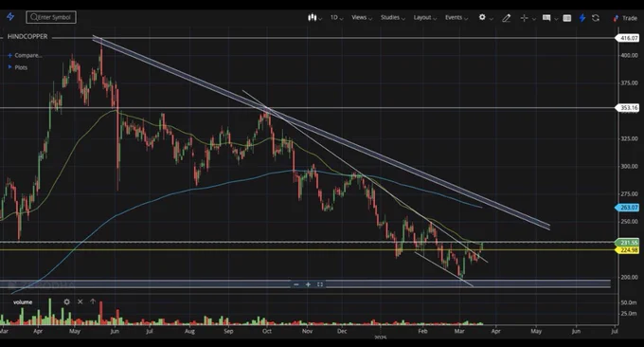Expand the arrow next to settings gear

(x=492, y=19)
